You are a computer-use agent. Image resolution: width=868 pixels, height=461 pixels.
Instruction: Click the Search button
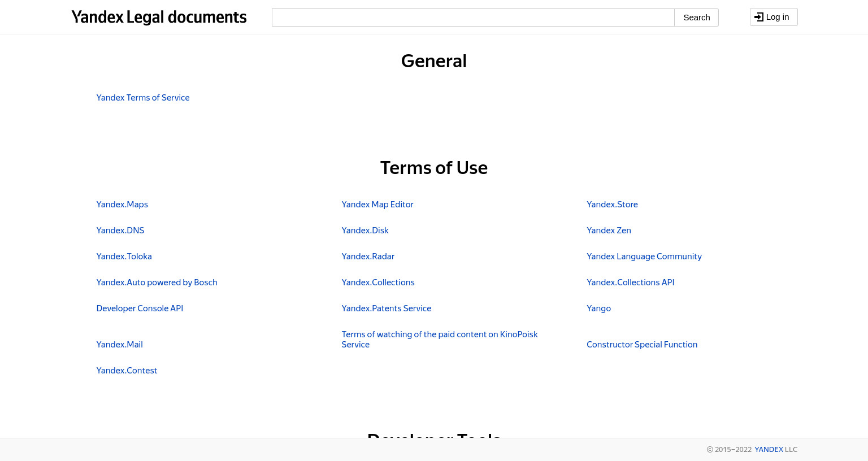pyautogui.click(x=696, y=18)
